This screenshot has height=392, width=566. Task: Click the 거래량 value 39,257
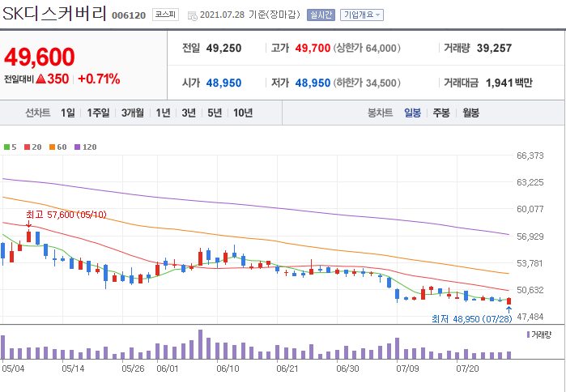tap(494, 49)
